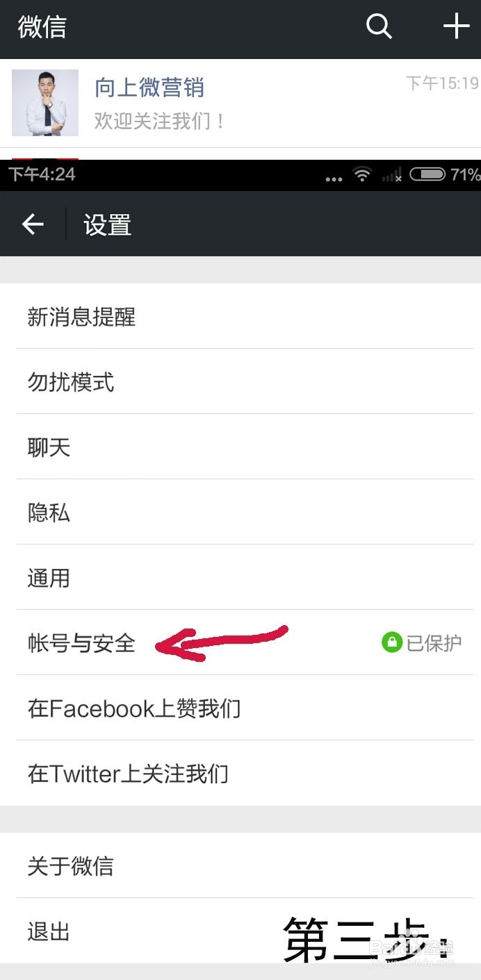Open 勿扰模式 settings
The width and height of the screenshot is (481, 980).
pyautogui.click(x=241, y=381)
